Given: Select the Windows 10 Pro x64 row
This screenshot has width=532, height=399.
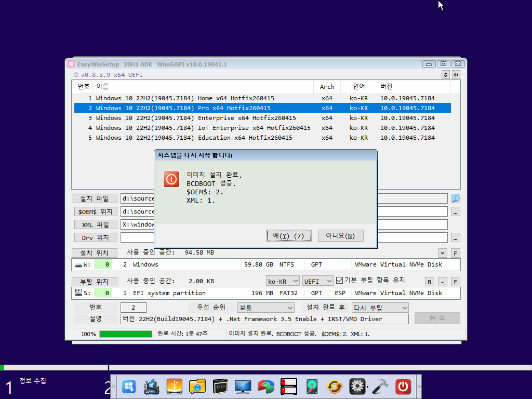Looking at the screenshot, I should click(262, 108).
